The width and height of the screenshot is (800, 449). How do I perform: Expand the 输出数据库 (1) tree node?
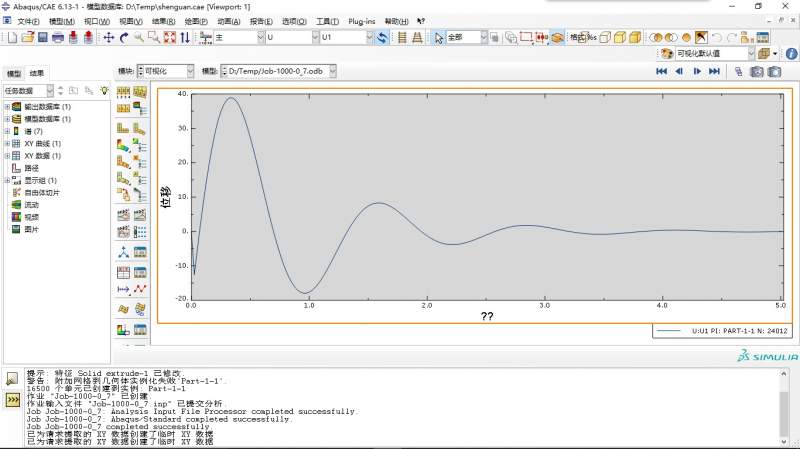coord(7,107)
